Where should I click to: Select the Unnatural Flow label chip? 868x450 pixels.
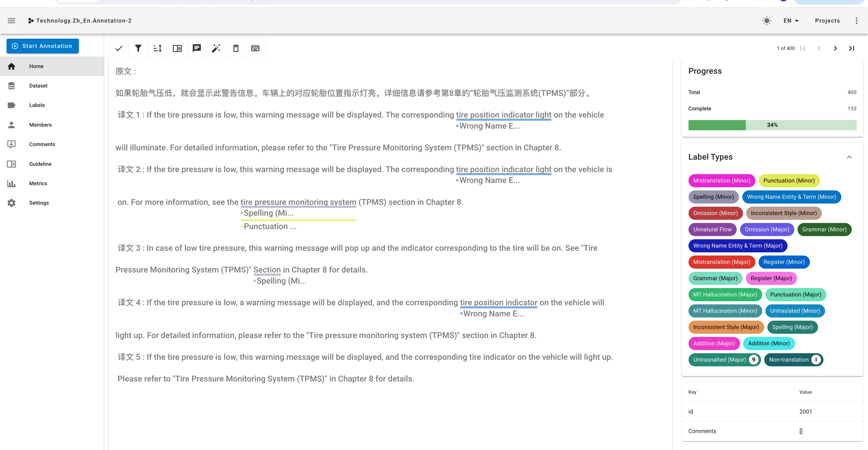[x=712, y=230]
